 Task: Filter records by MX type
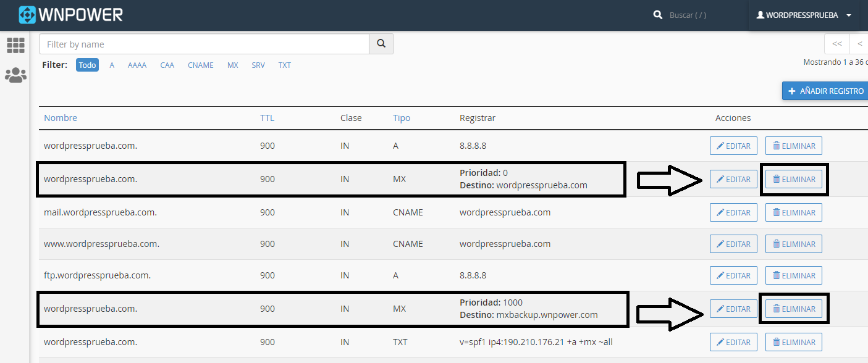[233, 65]
